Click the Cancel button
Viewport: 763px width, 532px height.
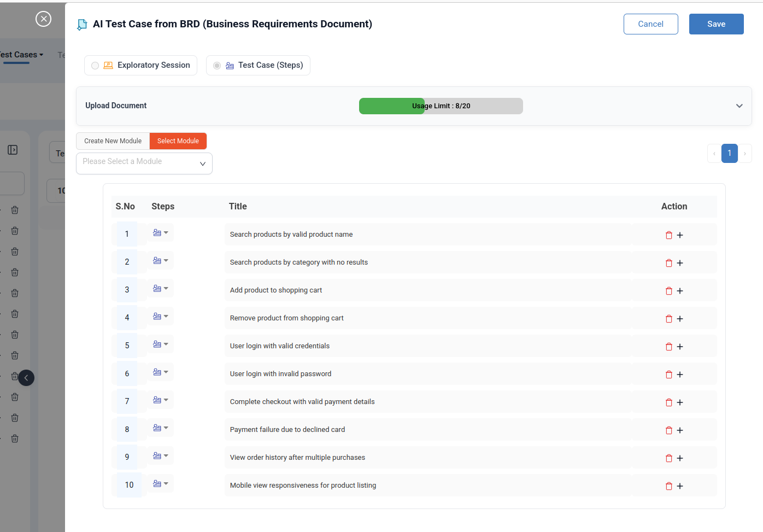[650, 24]
